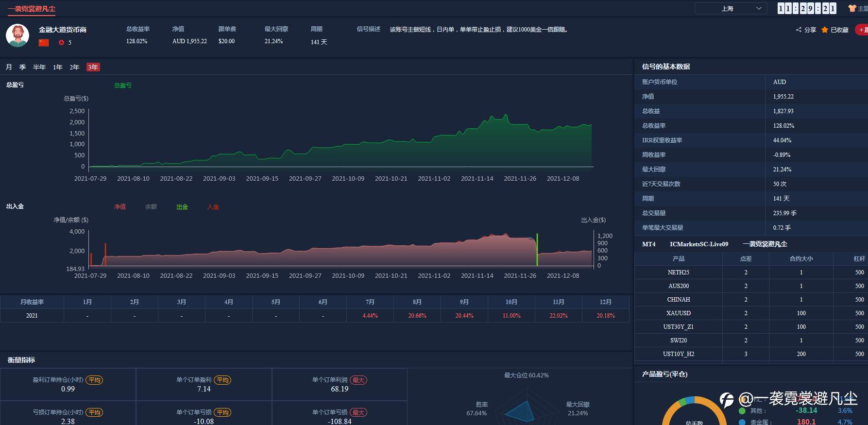Viewport: 868px width, 425px height.
Task: Select the 半年 period tab
Action: point(39,67)
